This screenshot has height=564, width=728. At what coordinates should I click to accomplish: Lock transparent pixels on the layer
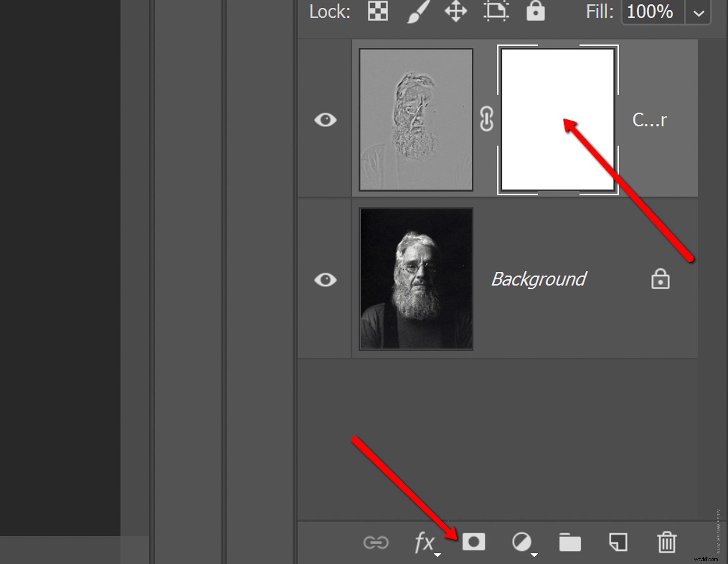(x=377, y=12)
